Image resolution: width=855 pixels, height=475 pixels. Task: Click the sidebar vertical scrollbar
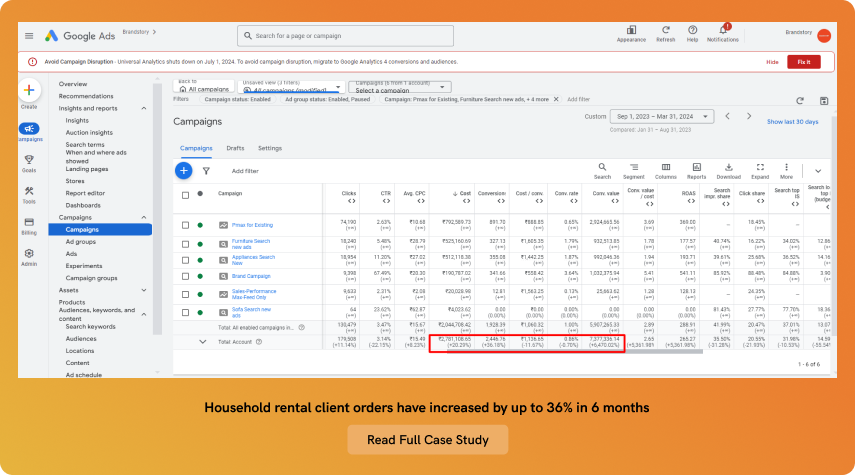coord(157,208)
